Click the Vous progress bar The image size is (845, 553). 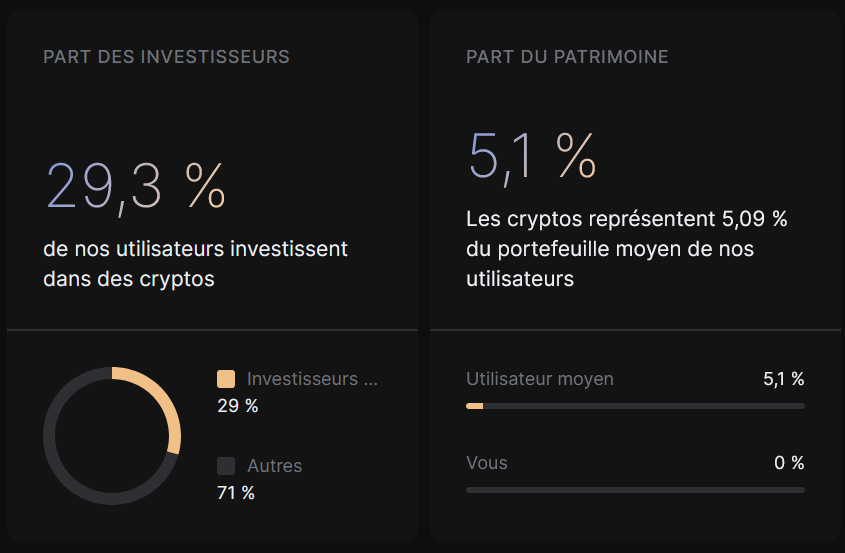coord(635,490)
